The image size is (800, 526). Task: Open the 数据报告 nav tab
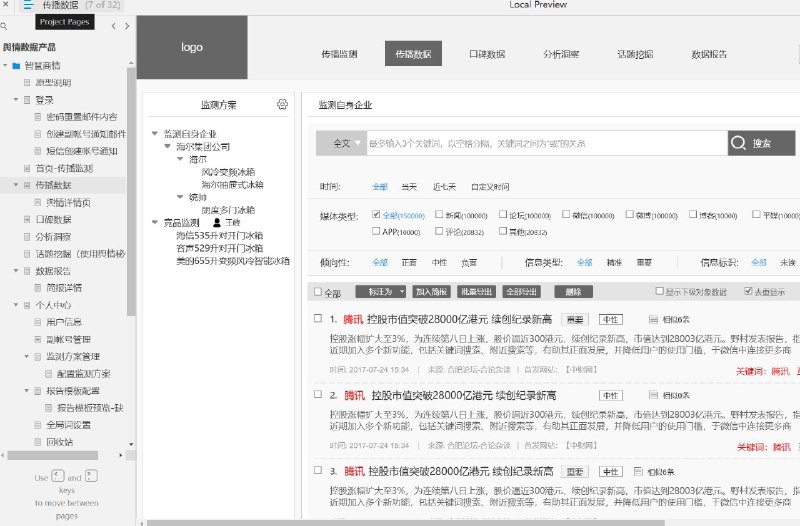(709, 54)
